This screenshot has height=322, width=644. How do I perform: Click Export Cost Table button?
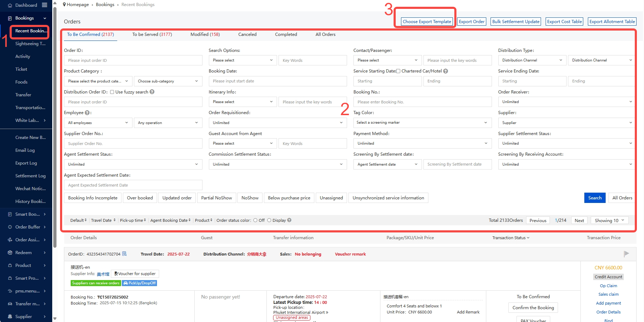pyautogui.click(x=564, y=22)
